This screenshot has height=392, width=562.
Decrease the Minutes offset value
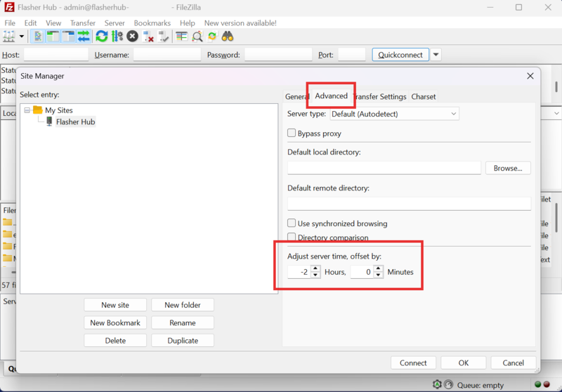pyautogui.click(x=379, y=275)
